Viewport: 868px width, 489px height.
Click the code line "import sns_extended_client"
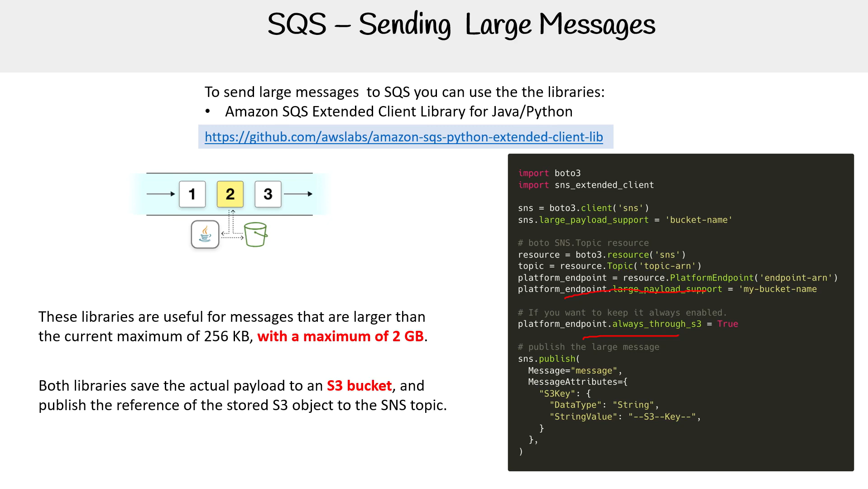tap(586, 185)
